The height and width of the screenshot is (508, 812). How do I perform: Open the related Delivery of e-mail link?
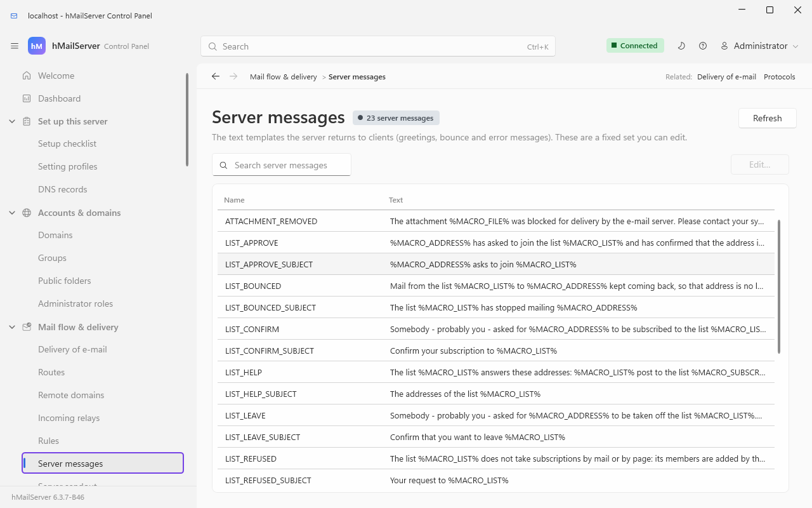click(726, 77)
